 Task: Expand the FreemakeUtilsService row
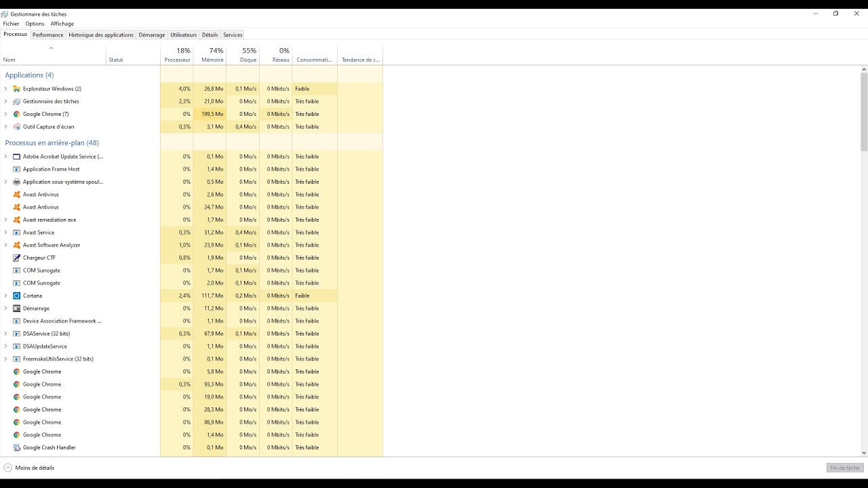(6, 359)
